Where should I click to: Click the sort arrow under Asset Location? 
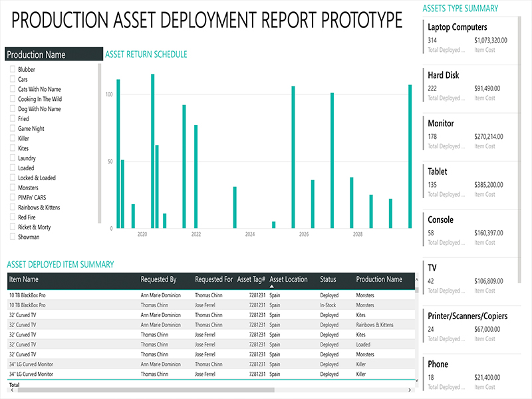coord(272,286)
